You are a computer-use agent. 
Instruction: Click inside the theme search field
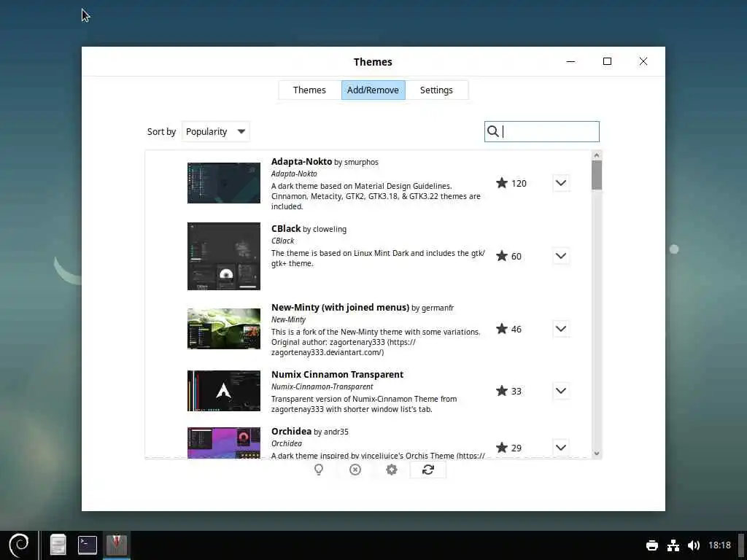pyautogui.click(x=542, y=131)
